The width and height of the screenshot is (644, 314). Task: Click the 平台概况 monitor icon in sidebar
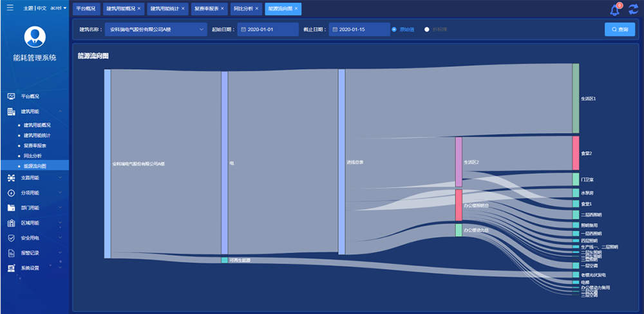coord(11,96)
